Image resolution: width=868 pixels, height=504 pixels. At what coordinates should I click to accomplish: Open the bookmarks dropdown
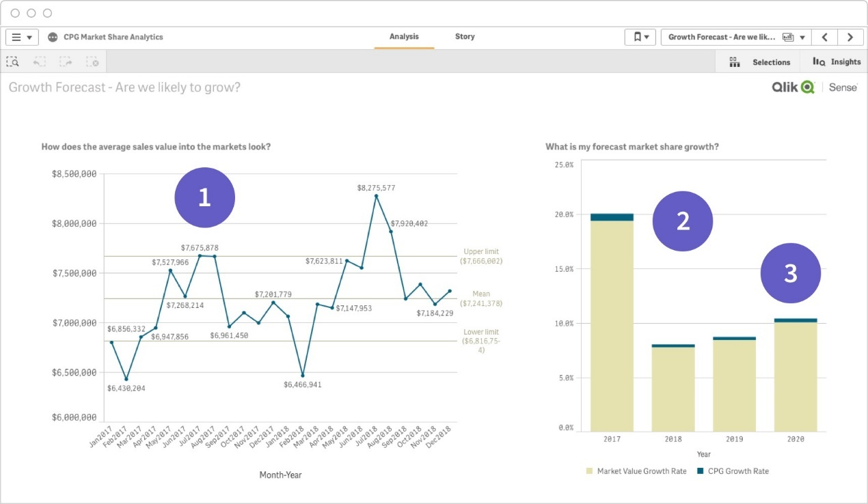(x=640, y=37)
